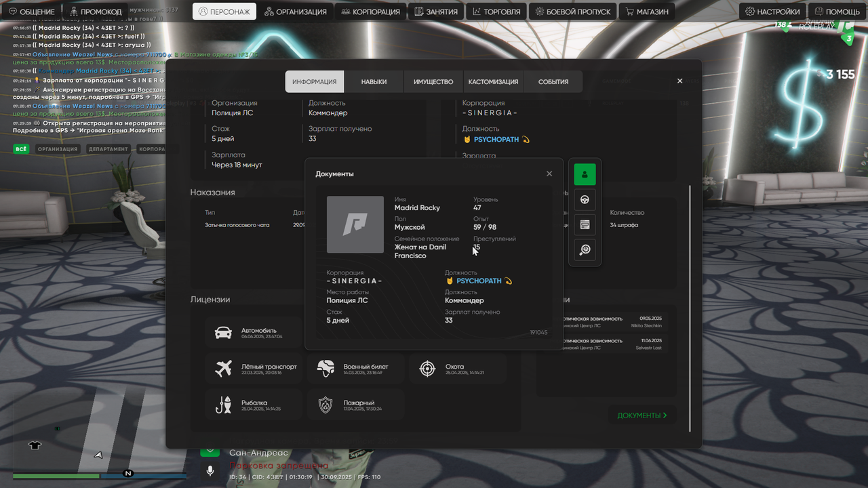Open the МАГАЗИН top menu
The width and height of the screenshot is (868, 488).
point(647,12)
